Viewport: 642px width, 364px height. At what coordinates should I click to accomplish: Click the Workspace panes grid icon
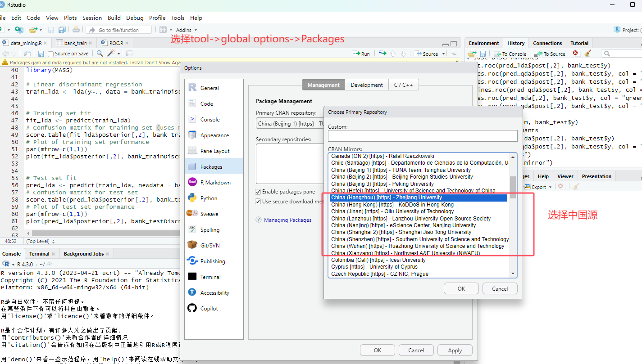coord(163,30)
